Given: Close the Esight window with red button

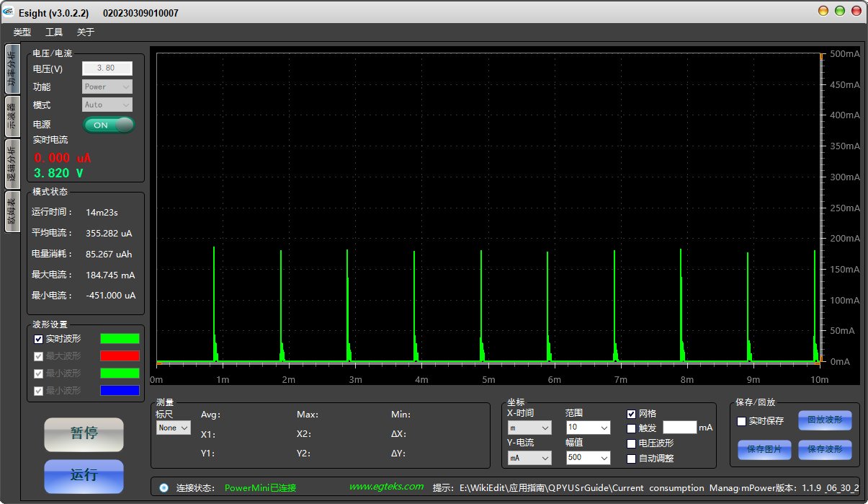Looking at the screenshot, I should (856, 11).
